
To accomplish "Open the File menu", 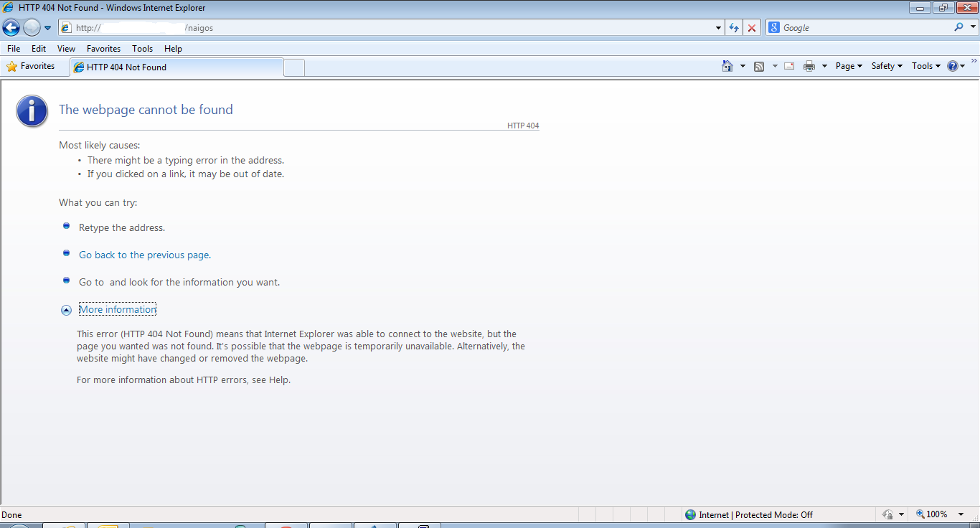I will 14,49.
